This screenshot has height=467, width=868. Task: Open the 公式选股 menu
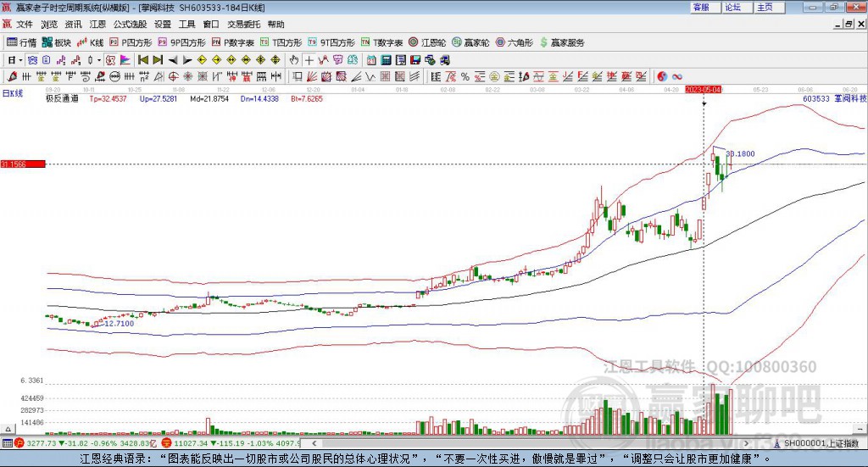130,25
